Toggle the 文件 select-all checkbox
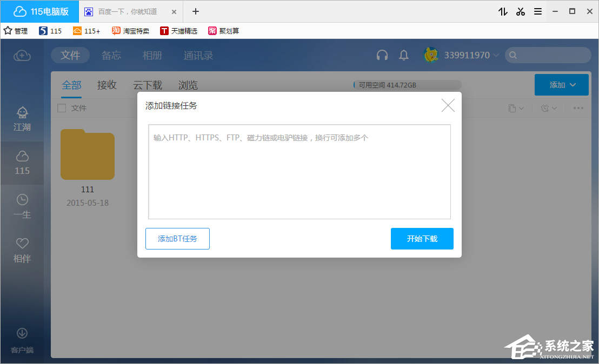 pyautogui.click(x=62, y=108)
